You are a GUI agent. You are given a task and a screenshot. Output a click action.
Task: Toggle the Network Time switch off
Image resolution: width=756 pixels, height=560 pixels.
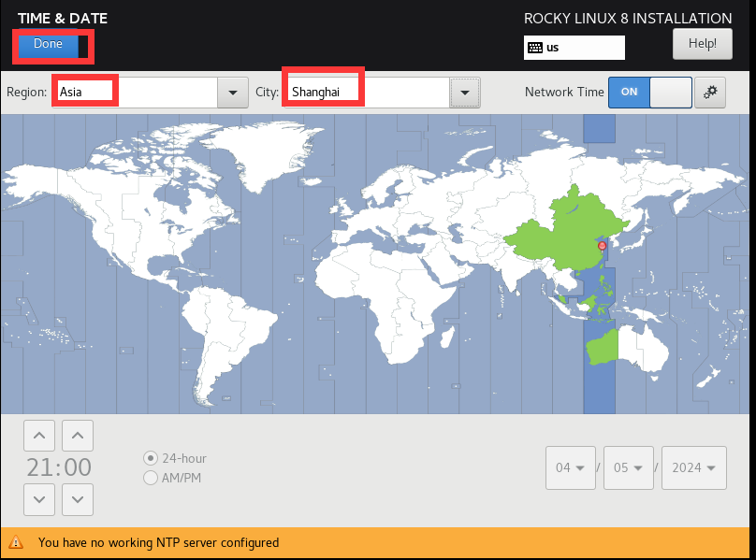pyautogui.click(x=650, y=92)
